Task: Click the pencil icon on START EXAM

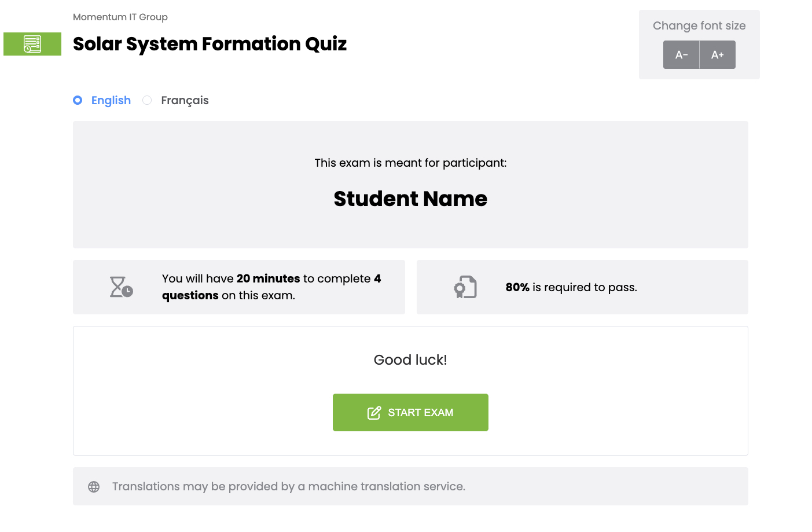Action: tap(374, 412)
